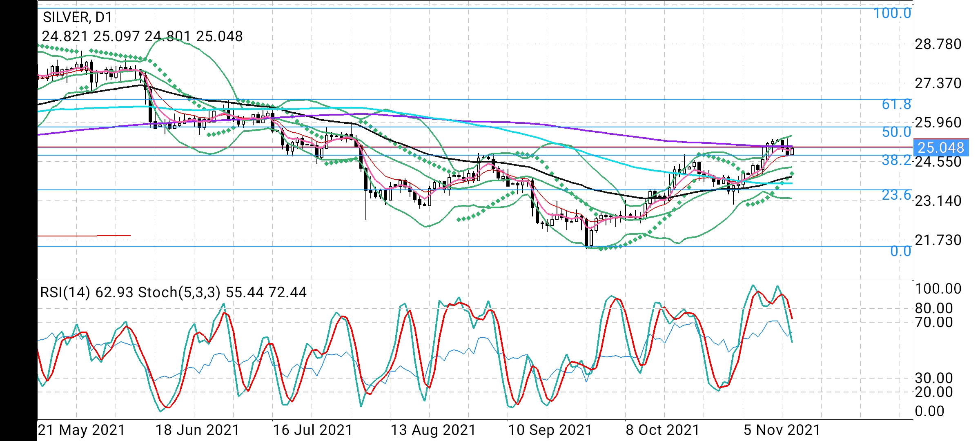Viewport: 980px width, 441px height.
Task: Click the latest candlestick near 25.048
Action: coord(792,151)
